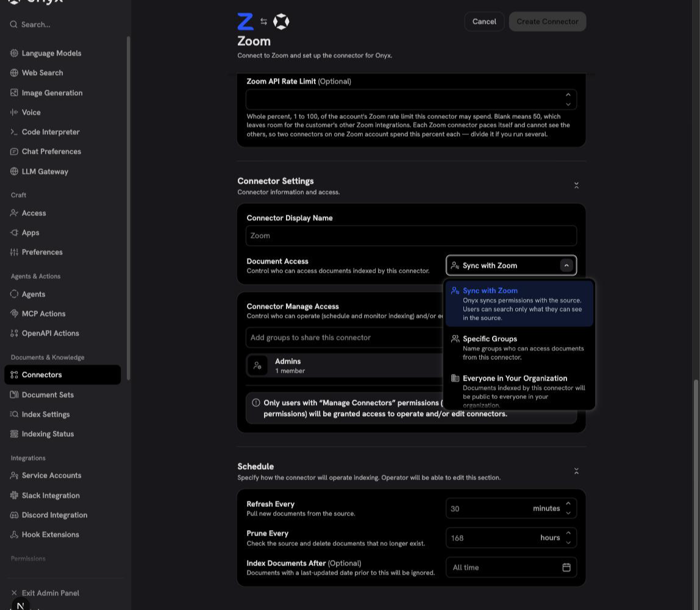
Task: Open Discord Integration icon
Action: (14, 515)
